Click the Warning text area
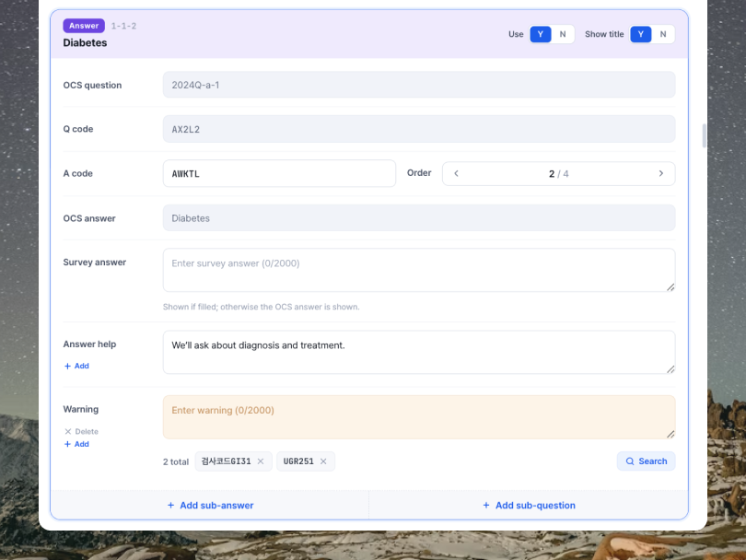This screenshot has height=560, width=746. click(x=419, y=417)
